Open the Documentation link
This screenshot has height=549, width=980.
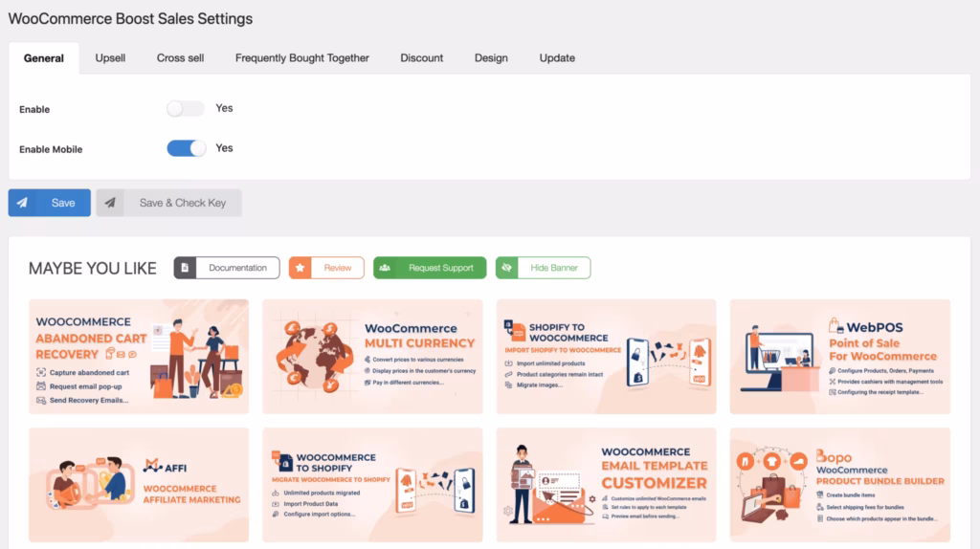(x=227, y=268)
